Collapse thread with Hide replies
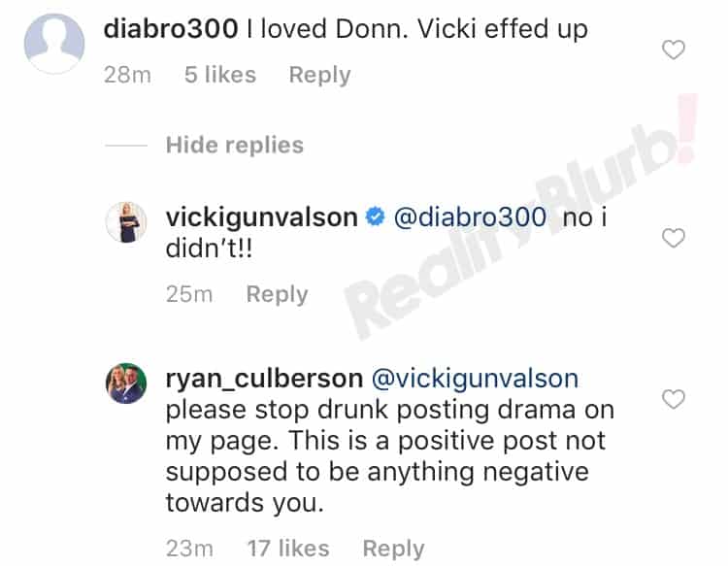 click(235, 145)
